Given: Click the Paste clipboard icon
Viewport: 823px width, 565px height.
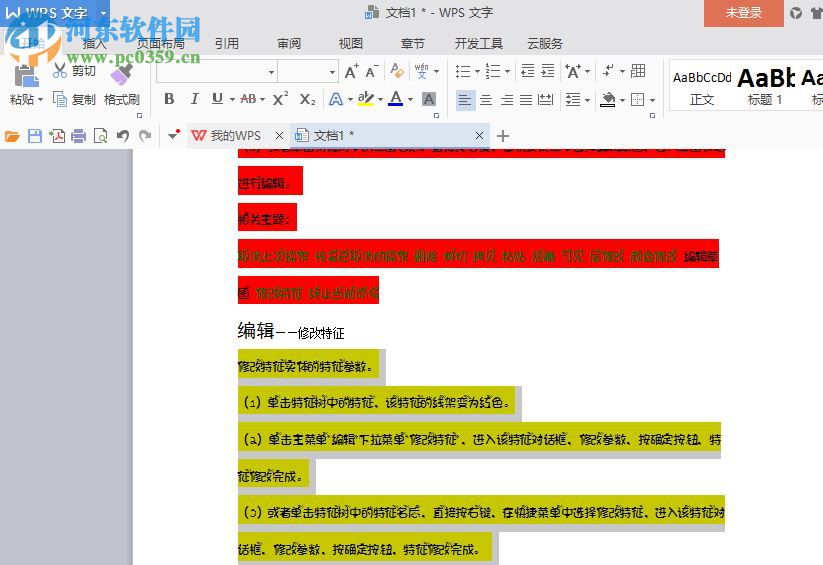Looking at the screenshot, I should [x=25, y=76].
